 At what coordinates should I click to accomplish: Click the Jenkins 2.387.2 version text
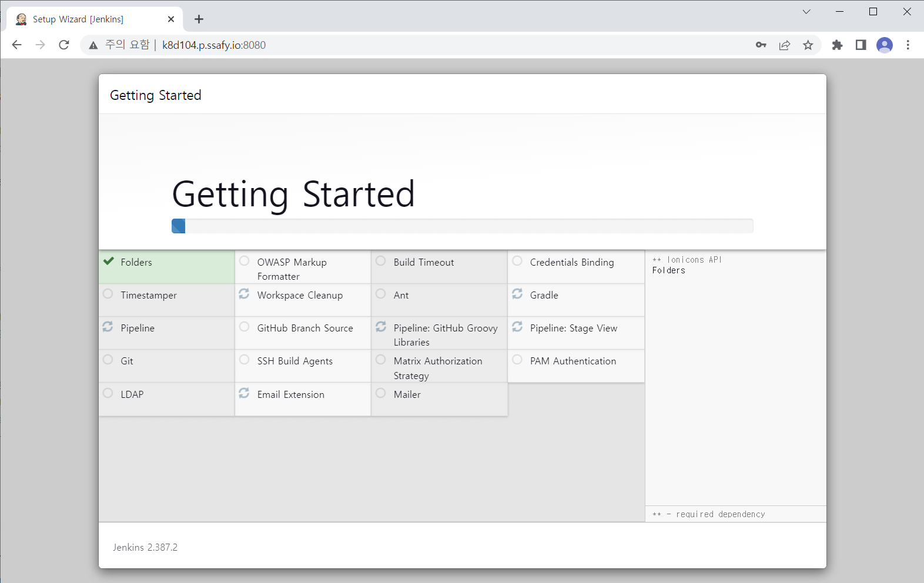click(x=145, y=547)
